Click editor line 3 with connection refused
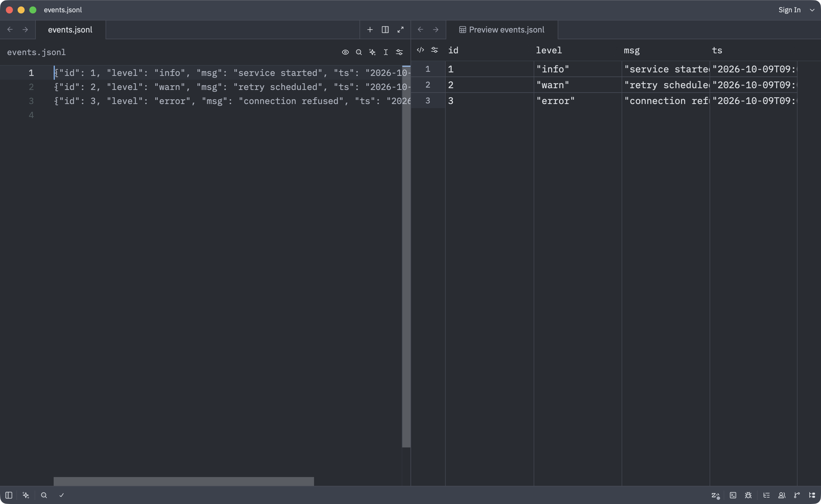821x504 pixels. (233, 101)
